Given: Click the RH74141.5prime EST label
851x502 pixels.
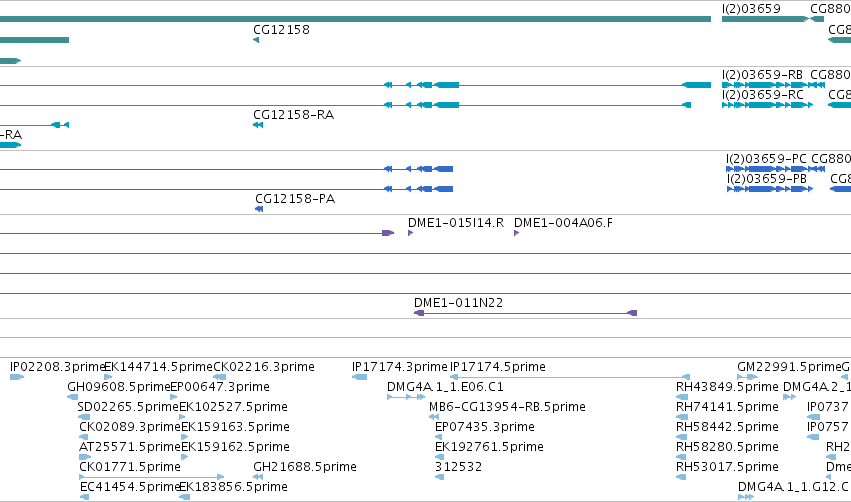Looking at the screenshot, I should [x=727, y=407].
